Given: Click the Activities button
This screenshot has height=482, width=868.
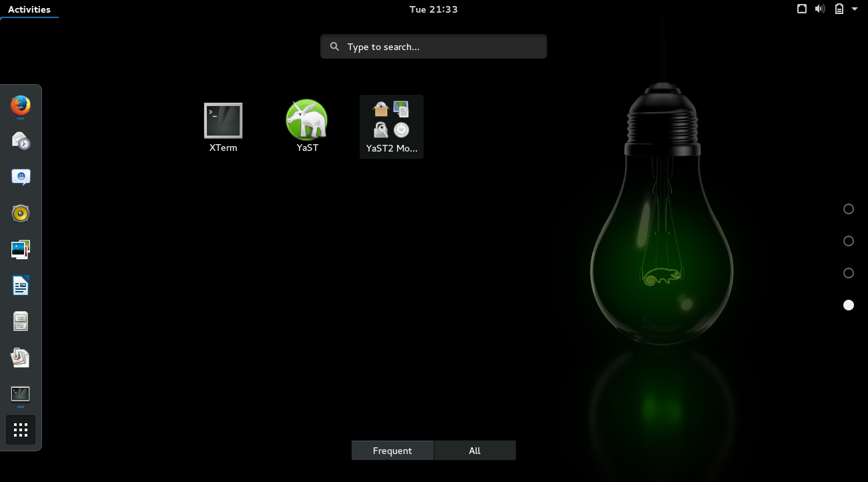Looking at the screenshot, I should pyautogui.click(x=29, y=9).
